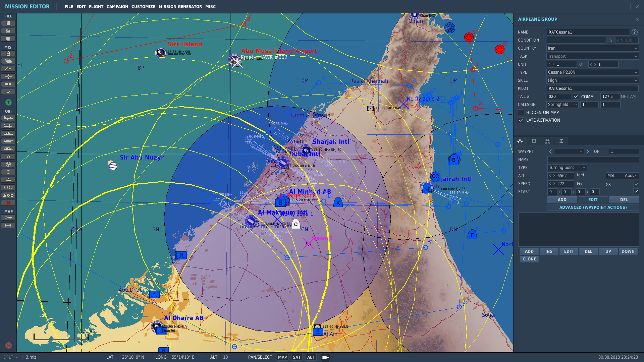
Task: Click ADVANCED (WAYPOINT ACTIONS) button
Action: 593,207
